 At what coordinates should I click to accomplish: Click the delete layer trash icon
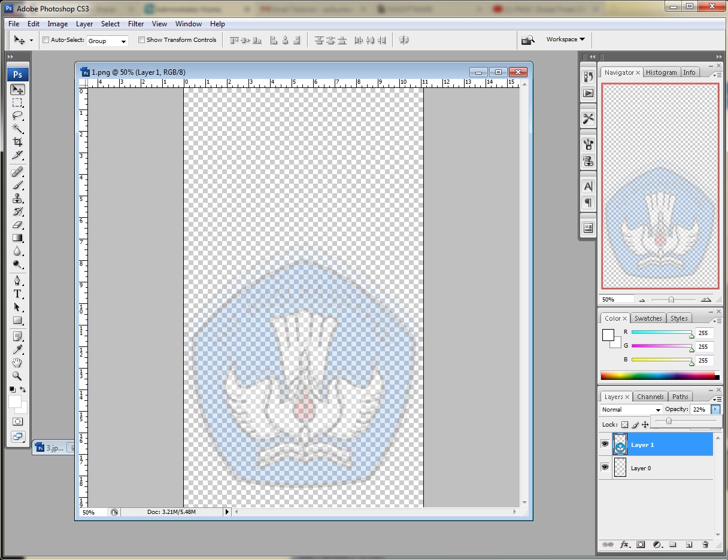click(705, 544)
